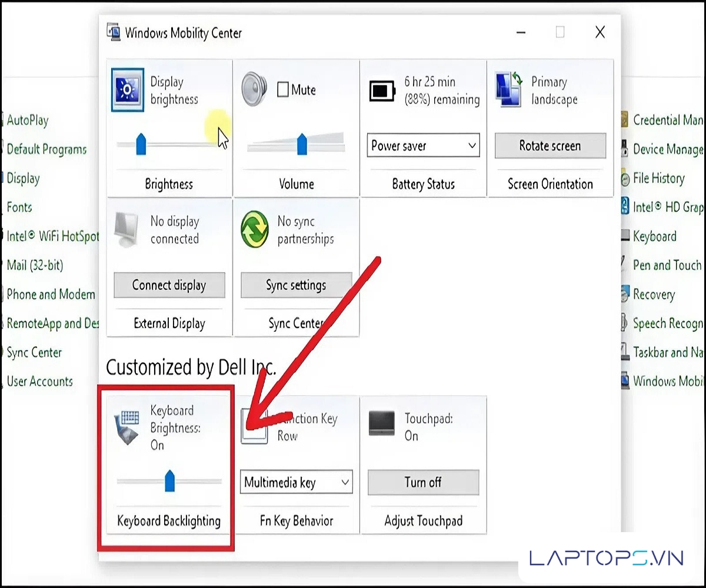Viewport: 706px width, 588px height.
Task: Click the Volume speaker icon
Action: click(254, 89)
